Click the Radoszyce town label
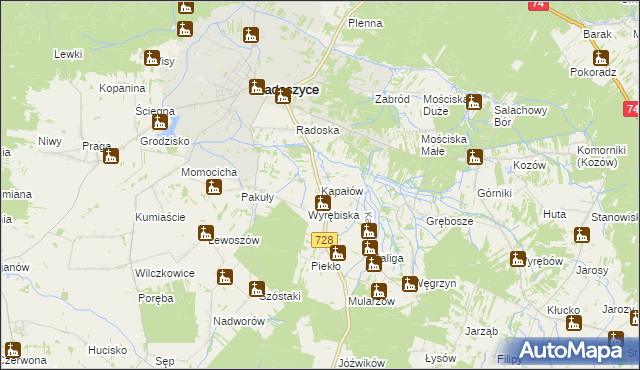640x370 pixels. 290,89
